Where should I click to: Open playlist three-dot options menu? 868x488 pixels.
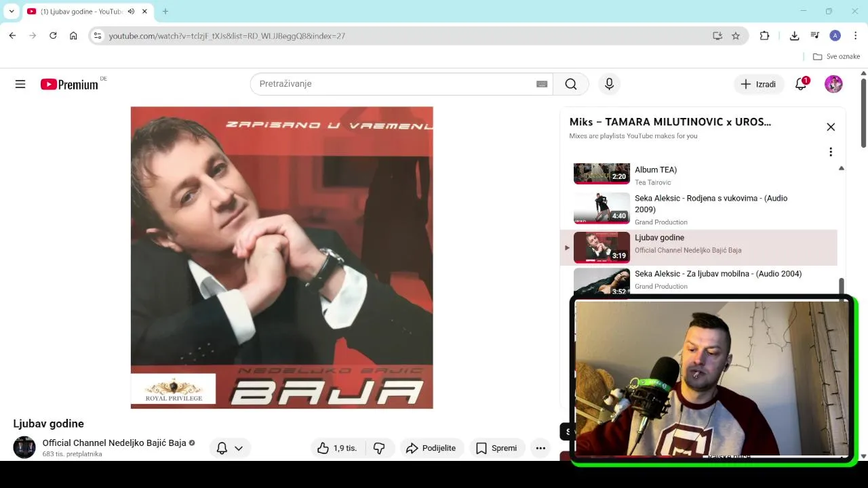[831, 152]
